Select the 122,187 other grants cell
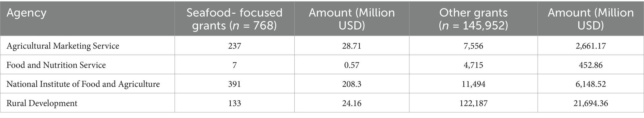Screen dimensions: 644x118 tap(474, 103)
